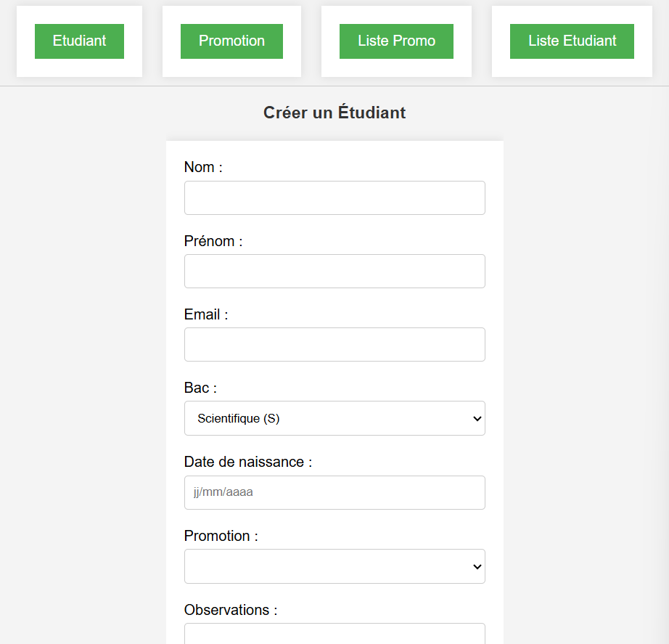Go to the Promotion navigation button
The width and height of the screenshot is (669, 644).
pos(231,41)
